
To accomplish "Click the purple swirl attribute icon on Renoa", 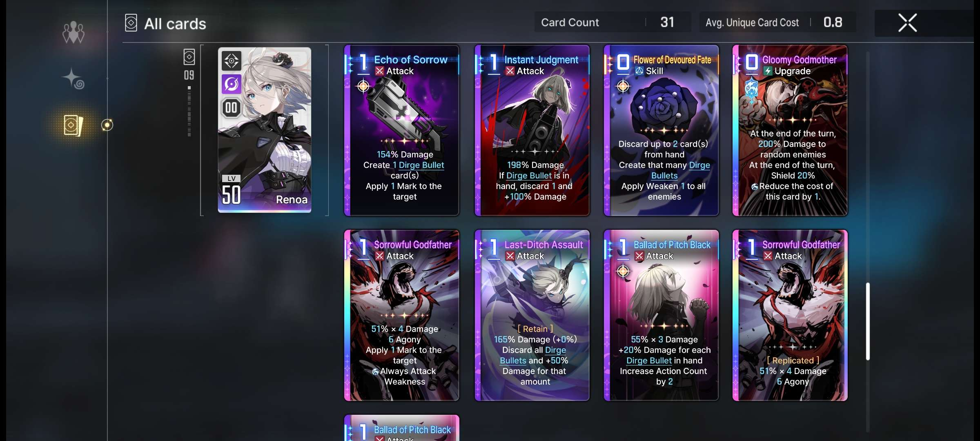I will tap(232, 85).
